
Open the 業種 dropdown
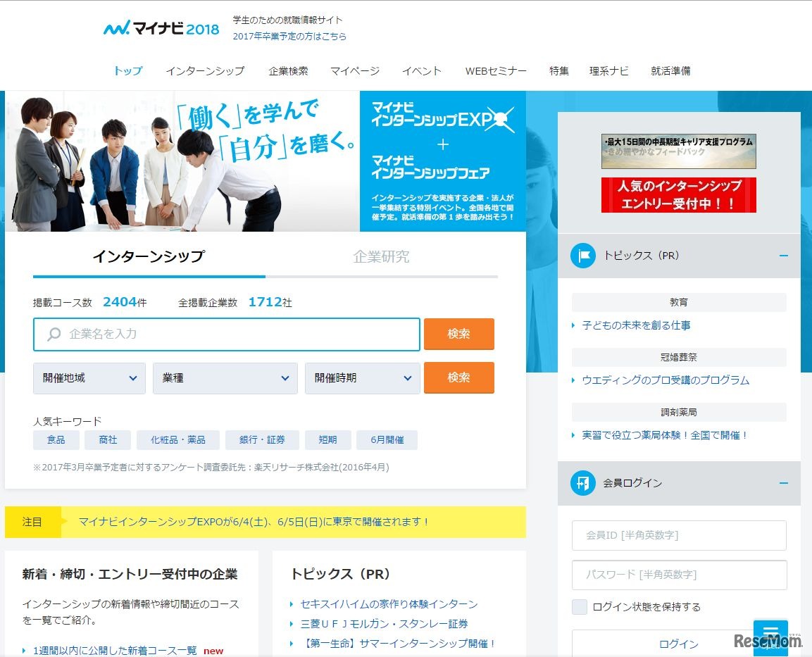coord(225,378)
